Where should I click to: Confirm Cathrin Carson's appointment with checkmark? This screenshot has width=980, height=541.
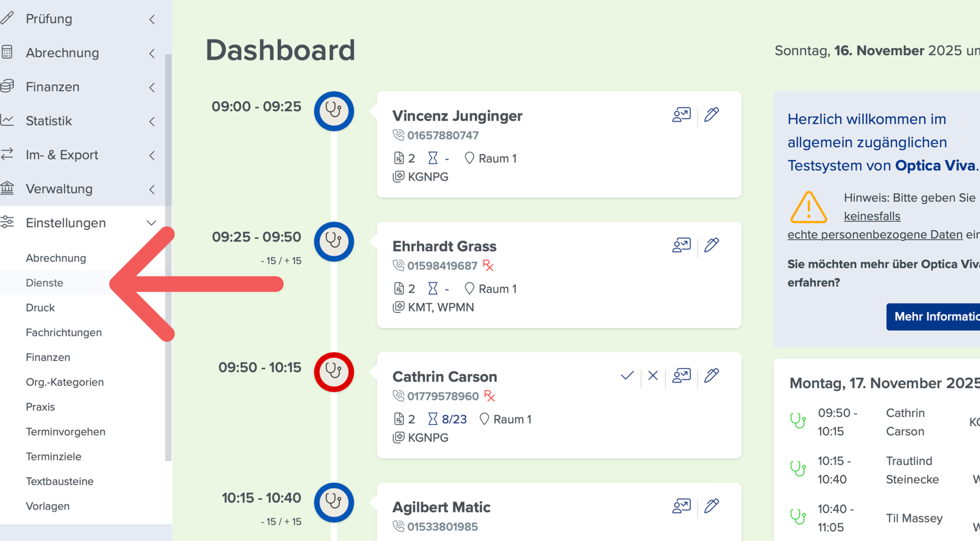click(627, 376)
